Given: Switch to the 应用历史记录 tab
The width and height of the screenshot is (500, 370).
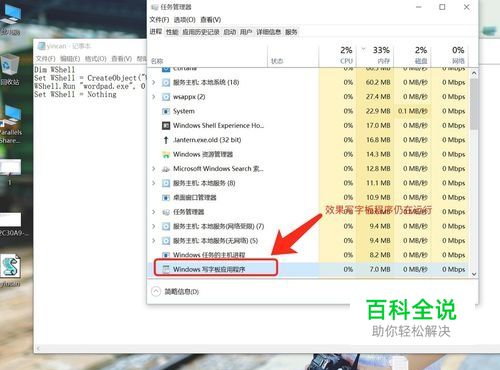Looking at the screenshot, I should pos(201,32).
